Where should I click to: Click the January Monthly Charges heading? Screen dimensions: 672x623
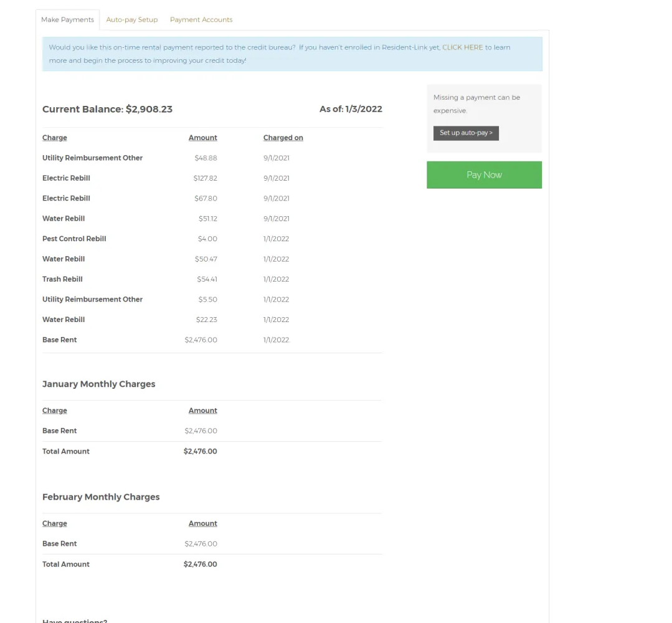pyautogui.click(x=98, y=384)
